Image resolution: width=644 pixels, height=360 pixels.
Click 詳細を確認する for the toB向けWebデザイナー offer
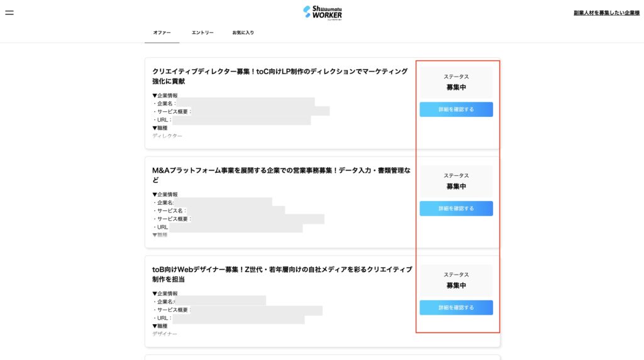pyautogui.click(x=456, y=307)
